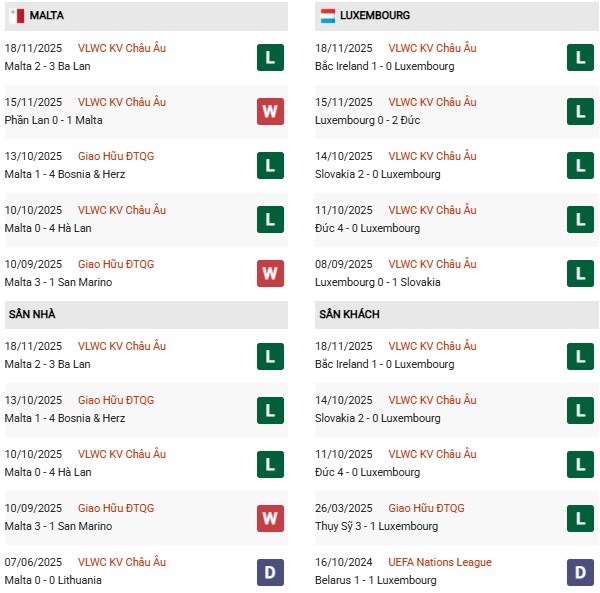Viewport: 600px width, 593px height.
Task: Open the Đức 4 - 0 Luxembourg match in the top Luxembourg section
Action: point(369,228)
